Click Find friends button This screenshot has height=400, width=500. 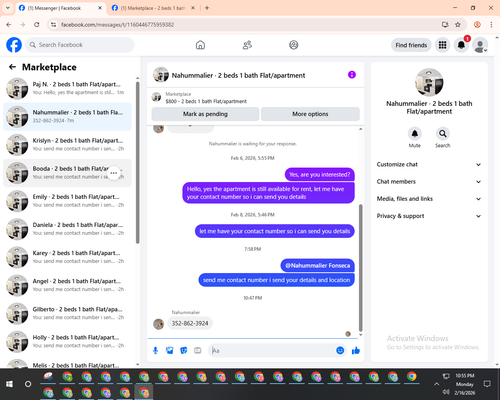tap(411, 45)
